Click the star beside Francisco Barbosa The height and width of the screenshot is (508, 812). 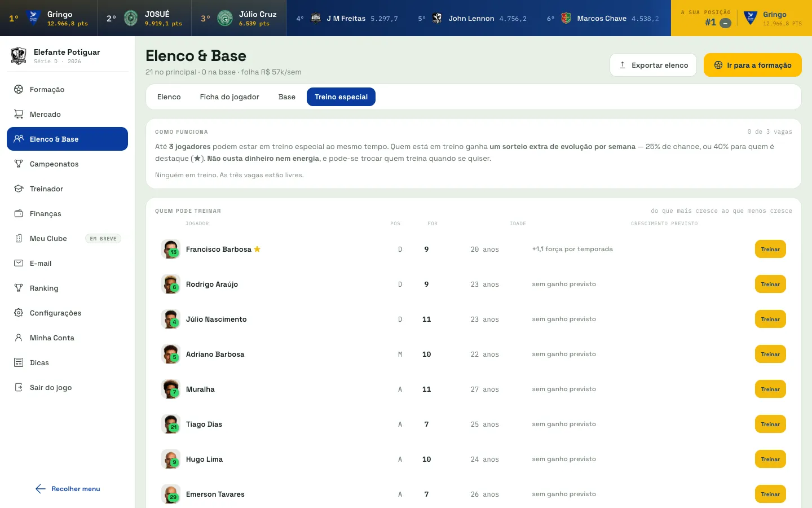pyautogui.click(x=257, y=249)
